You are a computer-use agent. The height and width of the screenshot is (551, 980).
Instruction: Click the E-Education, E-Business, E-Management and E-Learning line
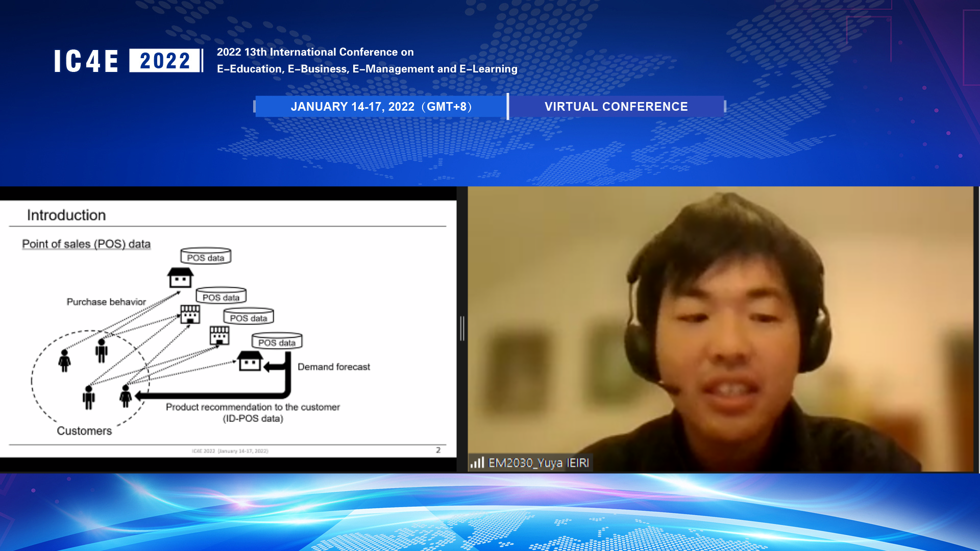tap(367, 69)
